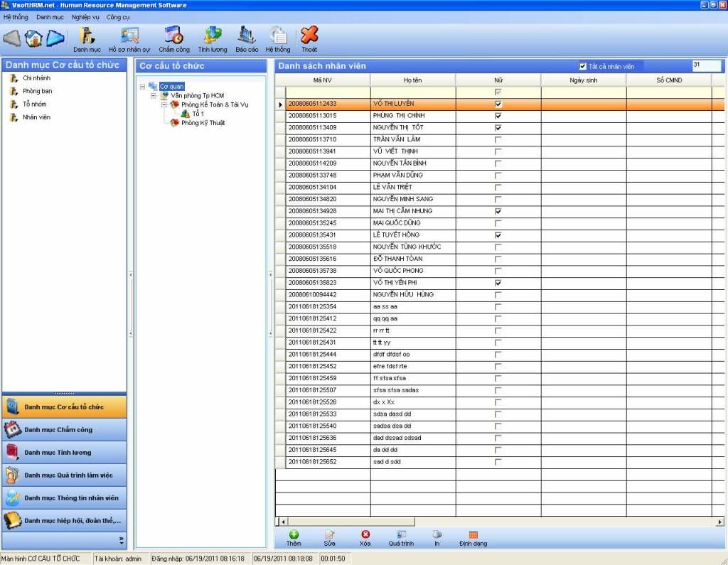
Task: Select employee row ĐỖ THANH TOÀN
Action: [499, 259]
